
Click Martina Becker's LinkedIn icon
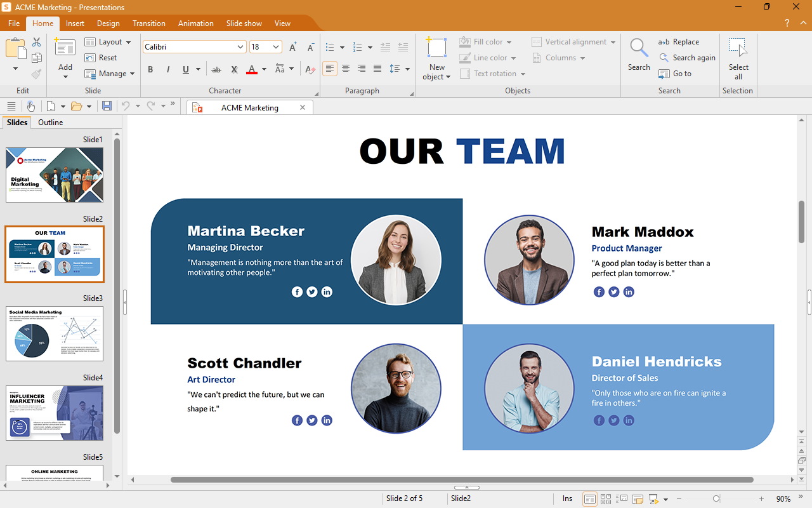327,292
